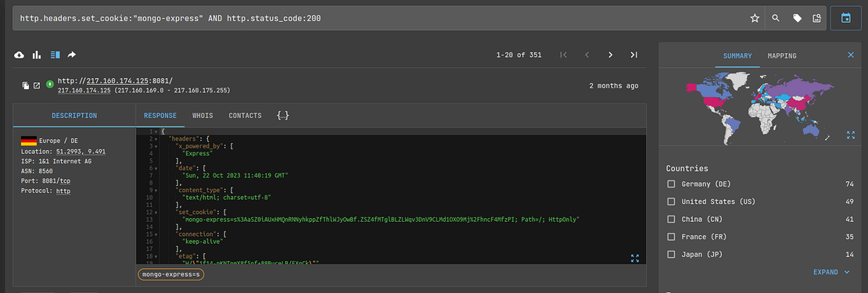Viewport: 868px width, 293px height.
Task: Switch to the Response tab
Action: (x=160, y=116)
